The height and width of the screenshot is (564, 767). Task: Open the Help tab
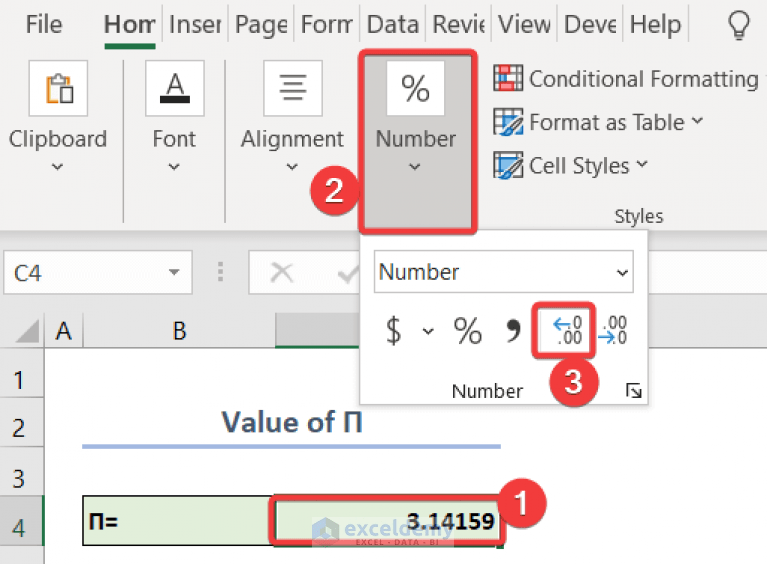click(655, 24)
